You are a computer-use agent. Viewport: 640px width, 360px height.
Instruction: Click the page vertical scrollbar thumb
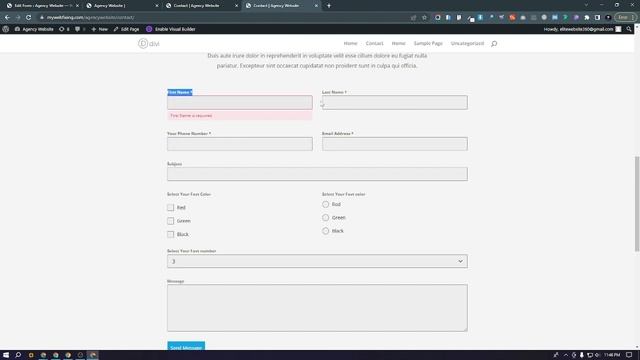point(637,204)
